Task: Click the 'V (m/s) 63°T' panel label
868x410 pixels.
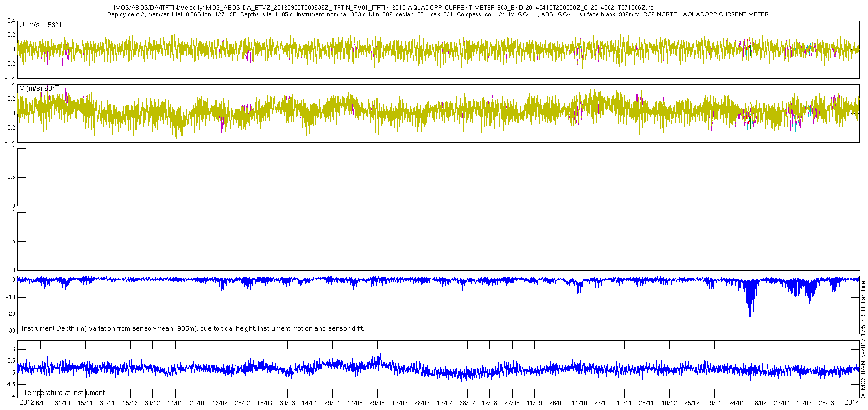Action: 39,88
